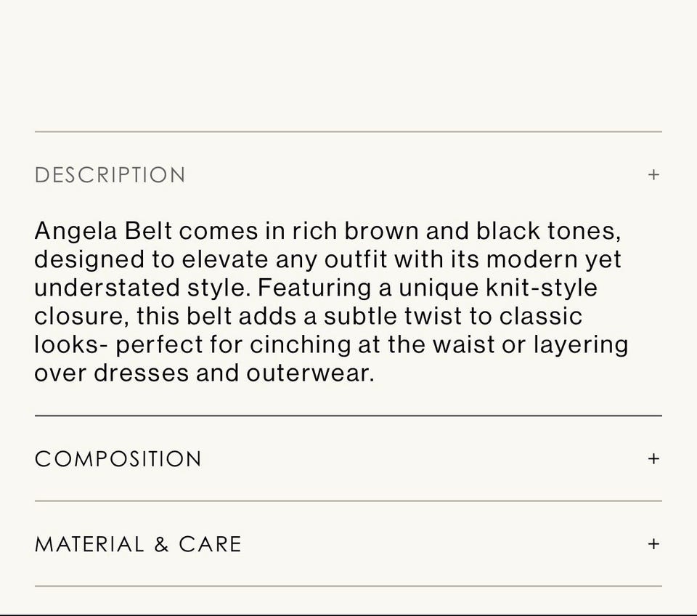Image resolution: width=697 pixels, height=616 pixels.
Task: Select the MATERIAL & CARE heading text
Action: 138,544
